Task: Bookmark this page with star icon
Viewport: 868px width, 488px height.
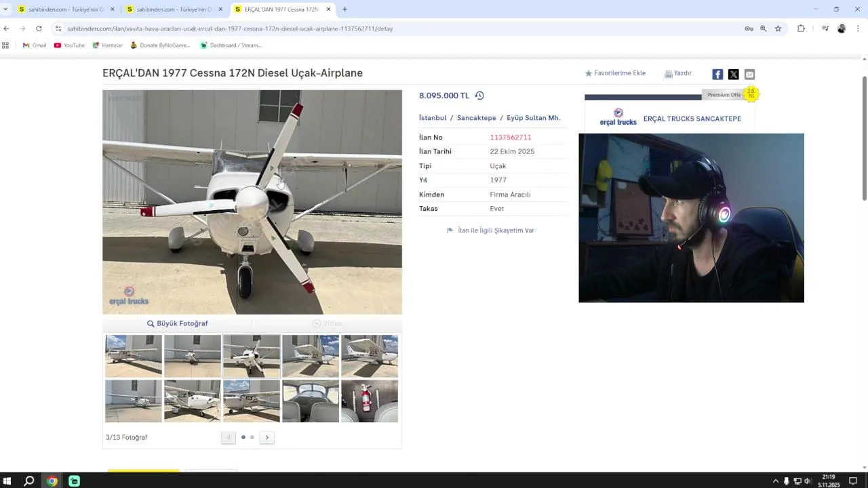Action: pos(778,28)
